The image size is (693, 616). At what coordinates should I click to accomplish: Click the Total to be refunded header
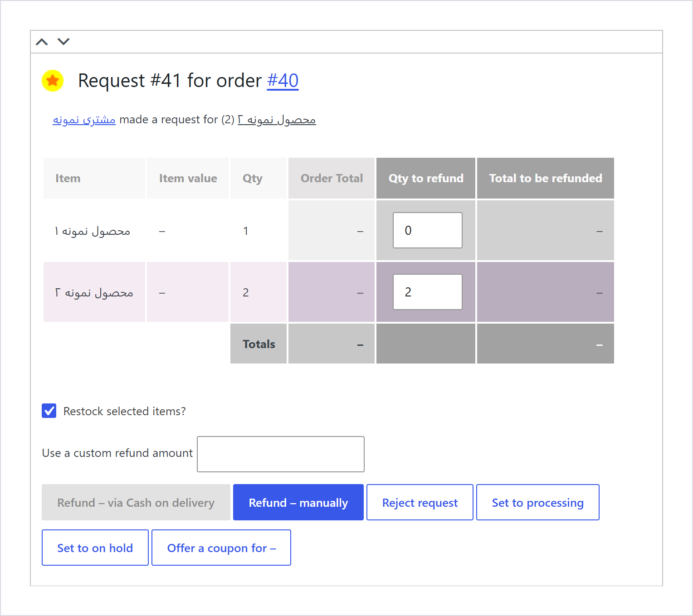(x=546, y=178)
